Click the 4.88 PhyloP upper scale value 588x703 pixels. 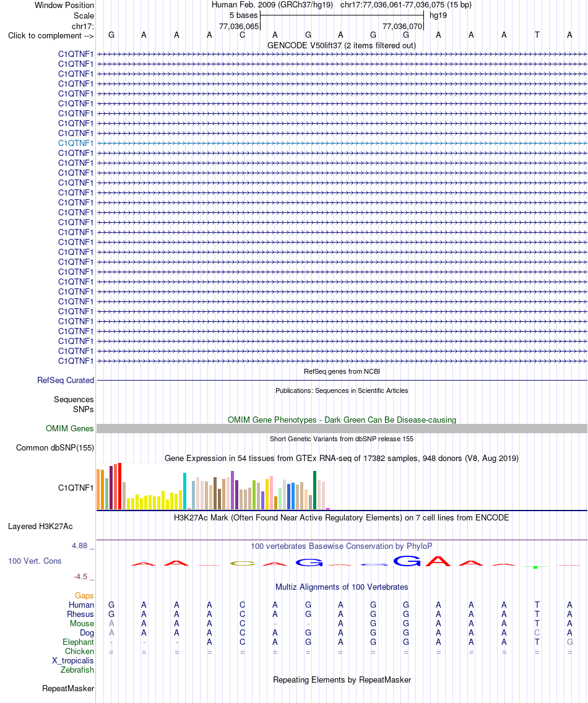79,546
